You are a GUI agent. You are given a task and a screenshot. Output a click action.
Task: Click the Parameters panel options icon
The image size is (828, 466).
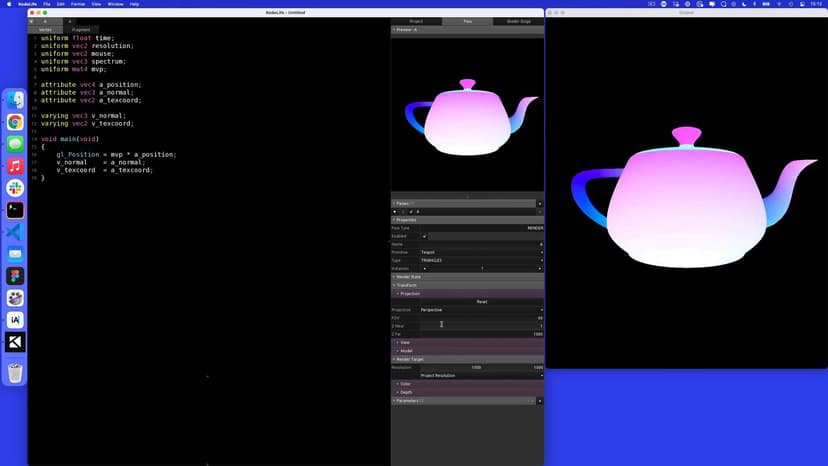click(540, 401)
